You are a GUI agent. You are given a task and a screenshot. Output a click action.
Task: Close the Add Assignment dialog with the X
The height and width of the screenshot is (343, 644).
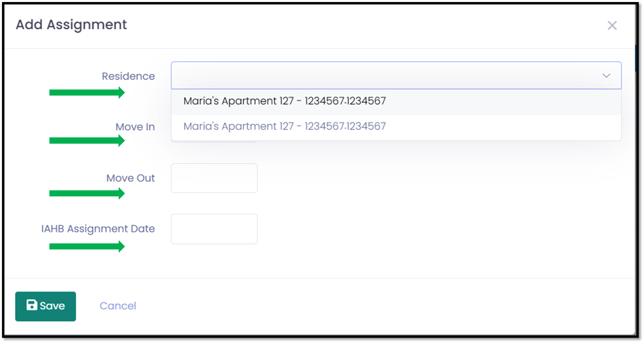coord(612,26)
